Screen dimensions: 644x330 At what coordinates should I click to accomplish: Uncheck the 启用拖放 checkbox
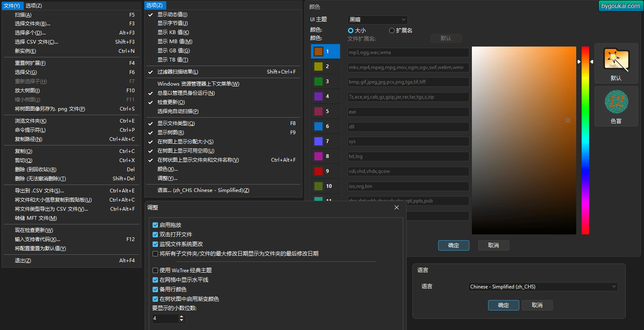click(155, 225)
